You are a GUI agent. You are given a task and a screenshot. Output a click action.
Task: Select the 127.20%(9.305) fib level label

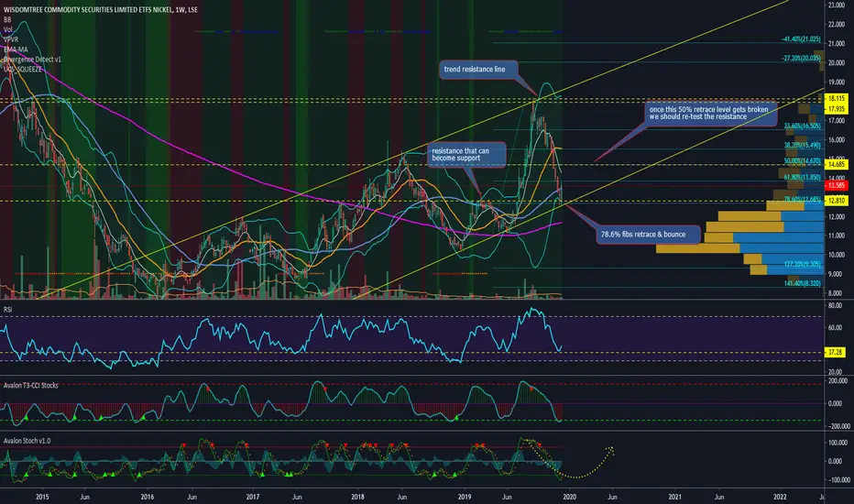[803, 264]
